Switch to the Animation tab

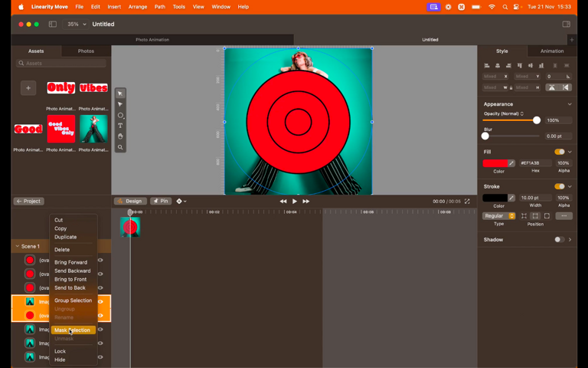coord(551,51)
